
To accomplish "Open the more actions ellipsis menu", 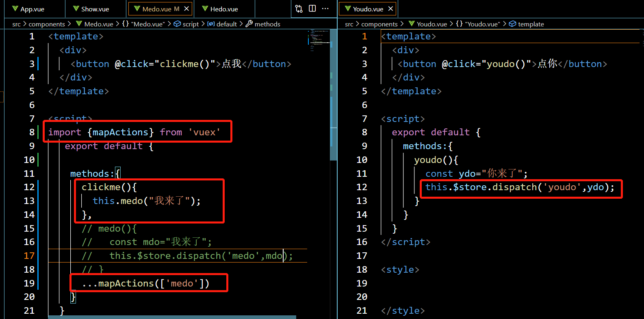I will tap(325, 9).
